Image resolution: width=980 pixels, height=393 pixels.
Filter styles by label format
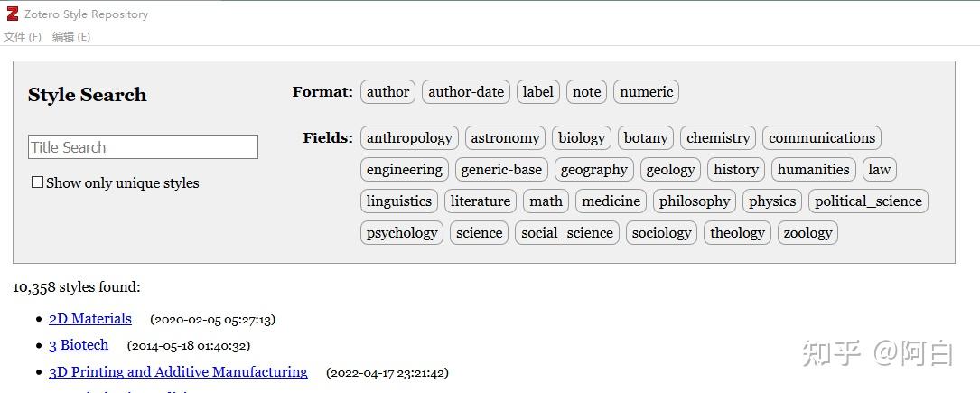pyautogui.click(x=538, y=92)
